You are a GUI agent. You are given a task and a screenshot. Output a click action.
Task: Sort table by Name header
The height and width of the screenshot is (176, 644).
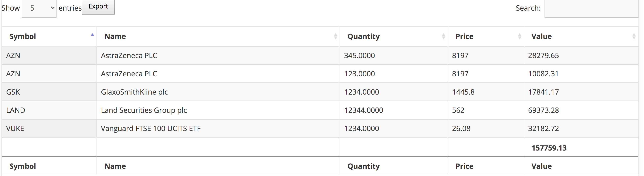(x=115, y=36)
